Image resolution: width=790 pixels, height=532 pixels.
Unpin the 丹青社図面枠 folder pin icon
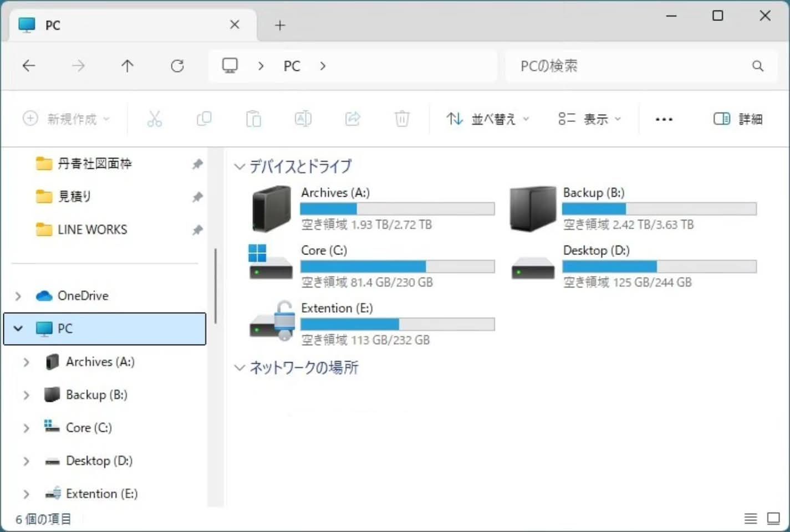(197, 164)
